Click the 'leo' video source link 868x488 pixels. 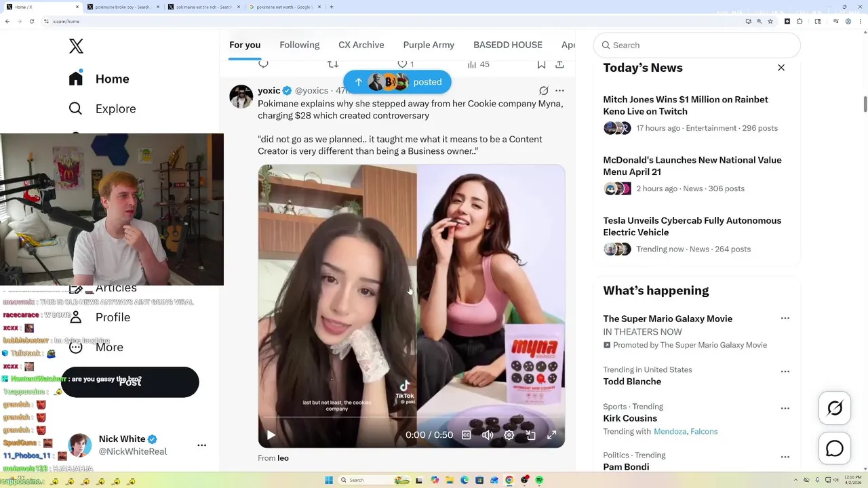coord(283,458)
